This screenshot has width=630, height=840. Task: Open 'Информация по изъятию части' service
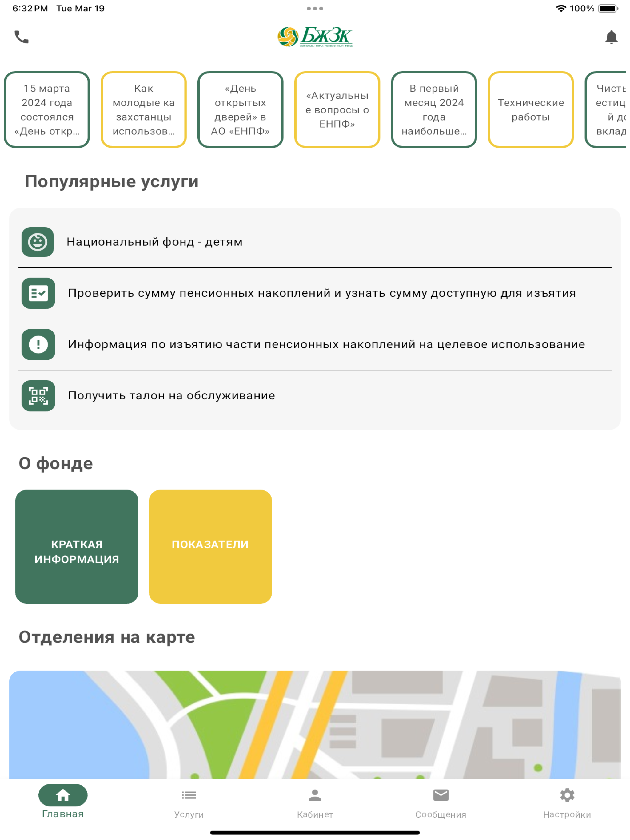click(x=315, y=344)
